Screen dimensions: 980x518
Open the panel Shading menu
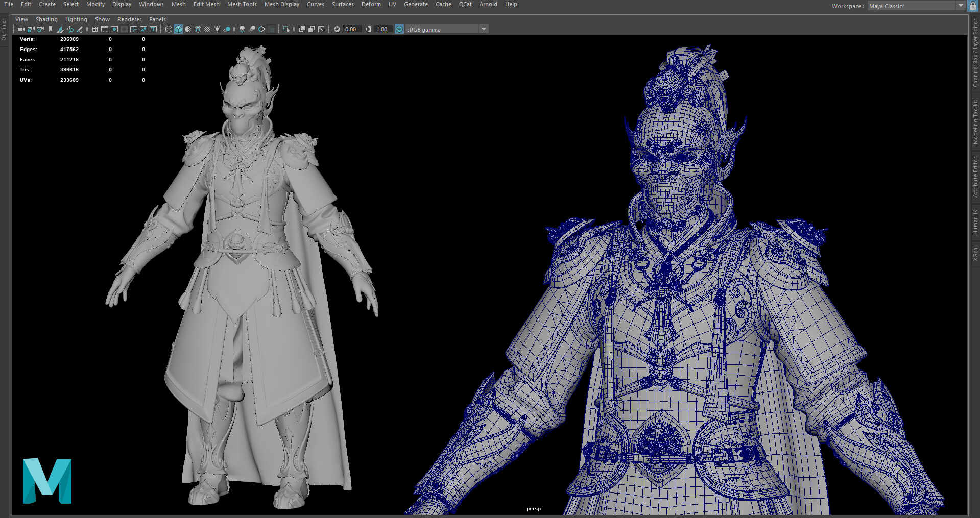(46, 19)
